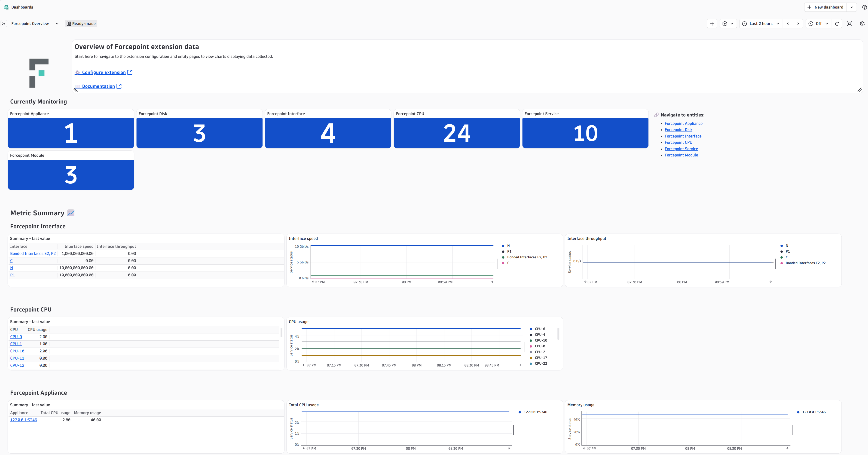Open CPU-11 link in CPU table
This screenshot has height=455, width=868.
pos(17,358)
